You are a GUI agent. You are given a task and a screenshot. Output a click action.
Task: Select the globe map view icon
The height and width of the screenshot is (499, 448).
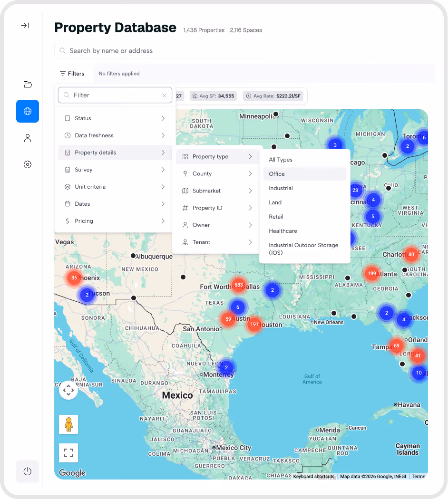28,111
